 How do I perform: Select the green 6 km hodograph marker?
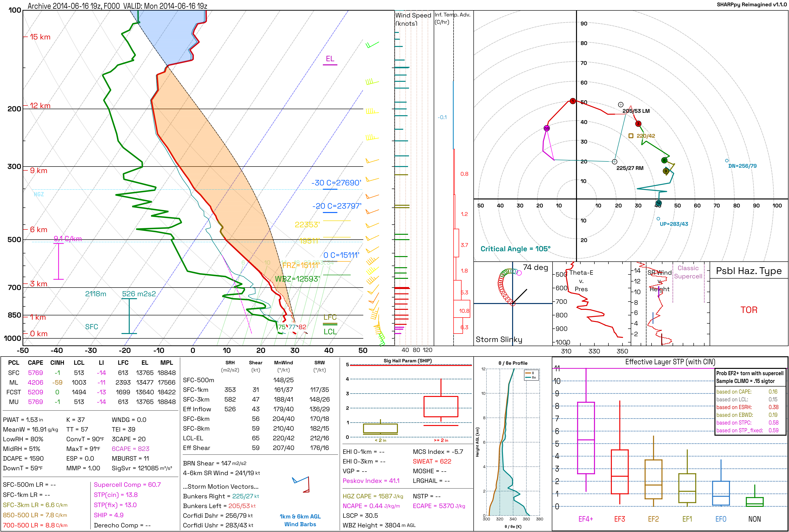[664, 160]
